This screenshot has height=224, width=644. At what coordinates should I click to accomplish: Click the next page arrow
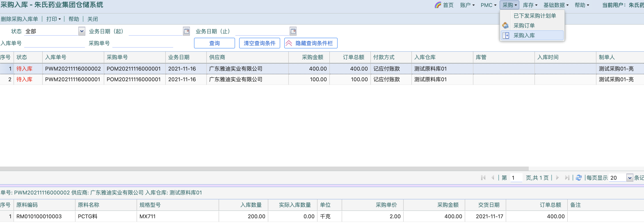click(x=557, y=178)
